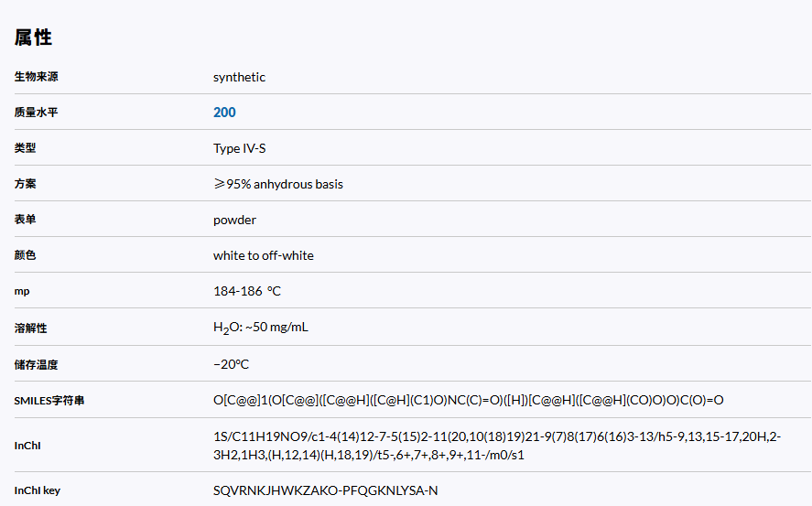Screen dimensions: 812x506
Task: Click the 质量水平 row label
Action: (x=37, y=113)
